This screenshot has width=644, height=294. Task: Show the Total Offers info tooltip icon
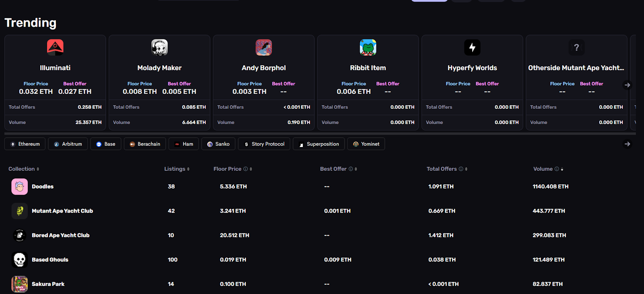(x=461, y=169)
